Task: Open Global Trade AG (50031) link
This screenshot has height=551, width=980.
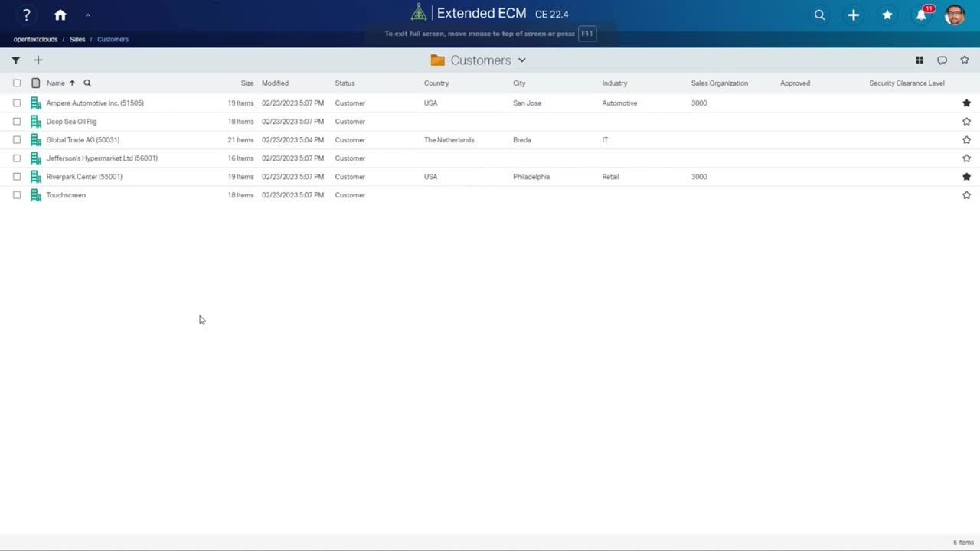Action: pos(83,140)
